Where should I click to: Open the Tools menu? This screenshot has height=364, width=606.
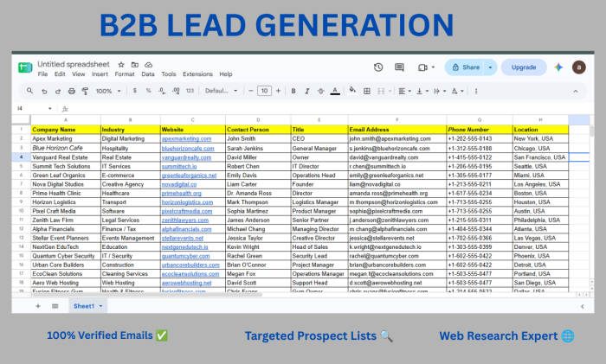[169, 74]
